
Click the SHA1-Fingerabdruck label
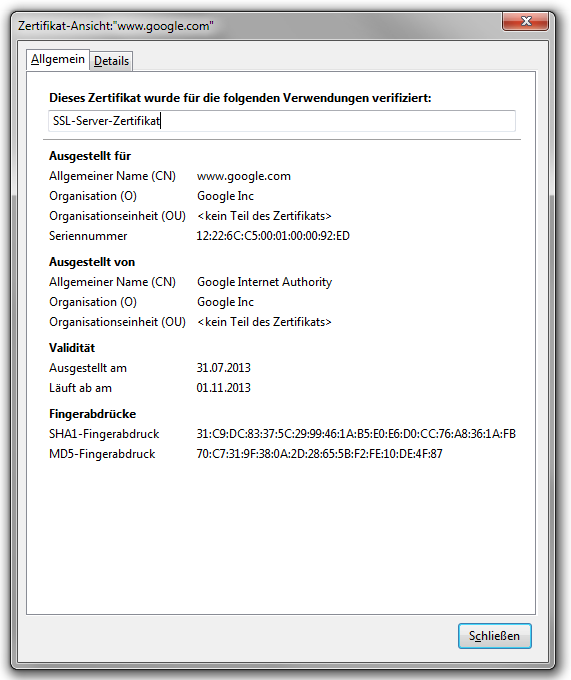tap(104, 434)
